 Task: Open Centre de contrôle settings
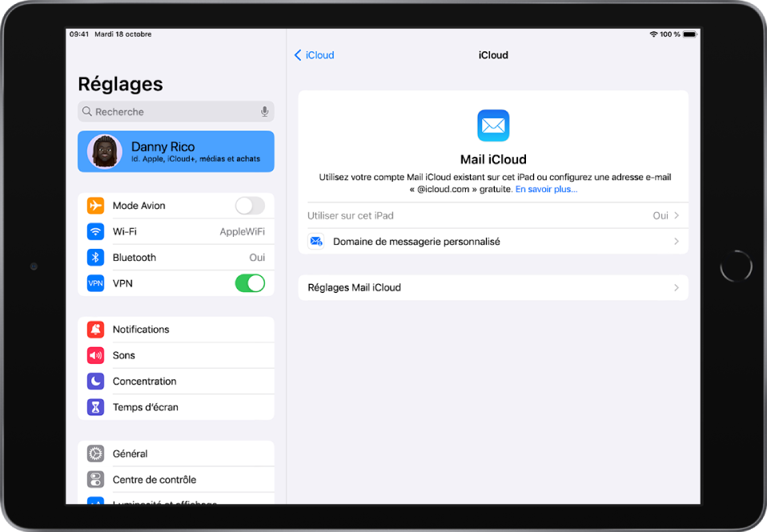tap(176, 479)
